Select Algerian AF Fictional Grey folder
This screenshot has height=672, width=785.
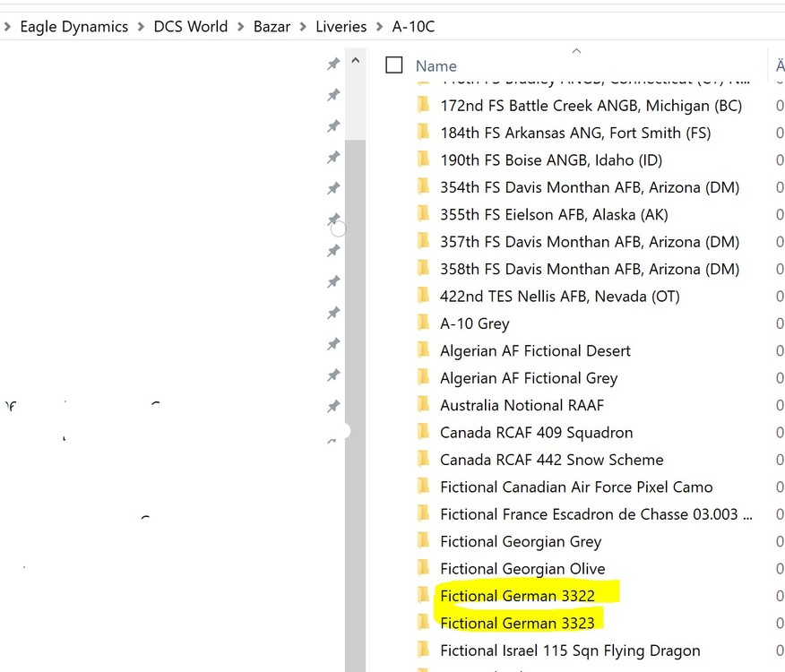point(529,378)
